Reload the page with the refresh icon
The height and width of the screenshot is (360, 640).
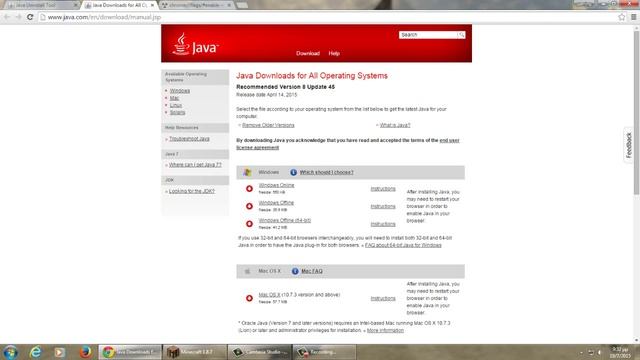[30, 17]
